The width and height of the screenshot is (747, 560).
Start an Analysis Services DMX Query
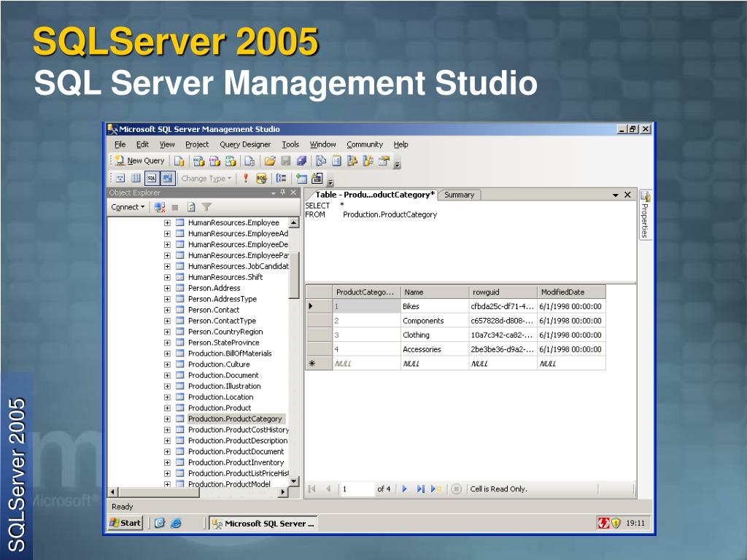[215, 161]
